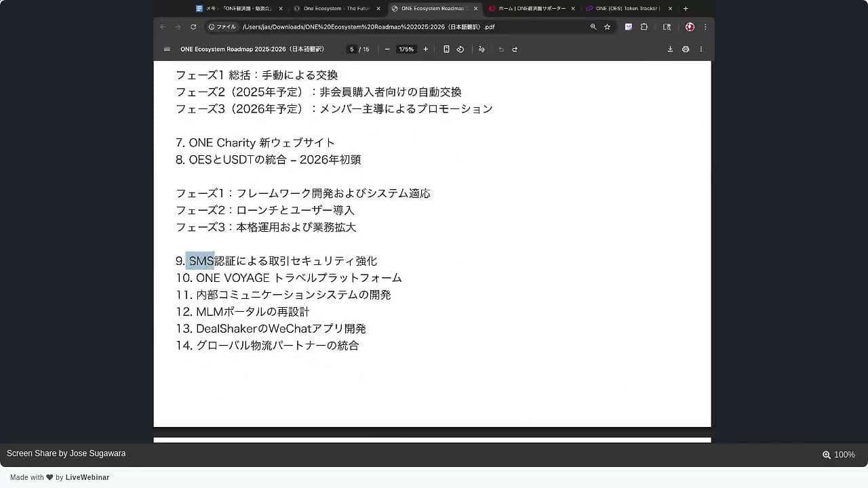The height and width of the screenshot is (488, 868).
Task: Open a new browser tab
Action: tap(686, 9)
